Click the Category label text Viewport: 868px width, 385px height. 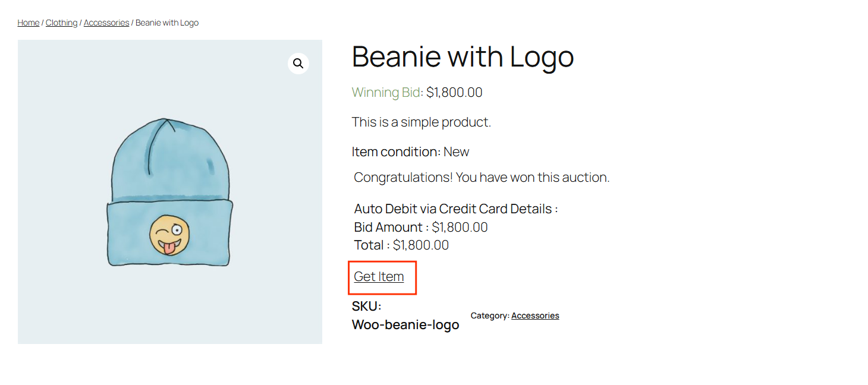pyautogui.click(x=490, y=315)
